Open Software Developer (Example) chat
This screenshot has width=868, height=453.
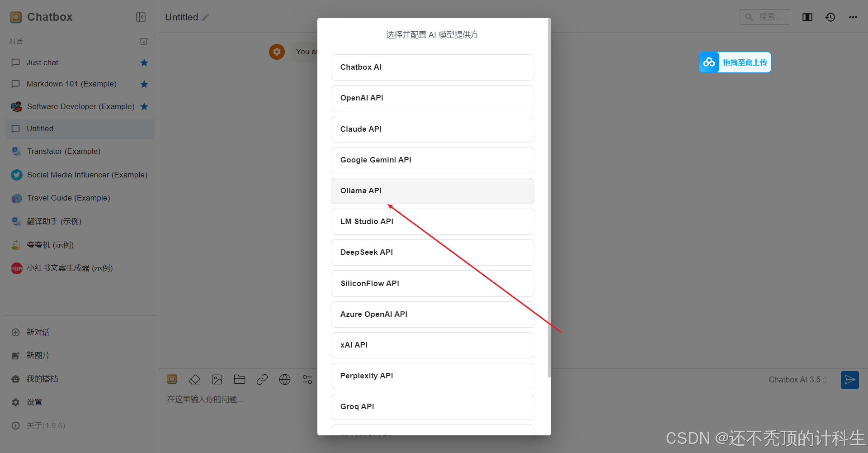pyautogui.click(x=80, y=107)
